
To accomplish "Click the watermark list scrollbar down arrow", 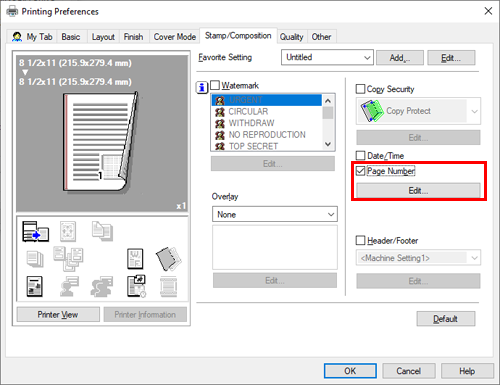I will pyautogui.click(x=328, y=144).
